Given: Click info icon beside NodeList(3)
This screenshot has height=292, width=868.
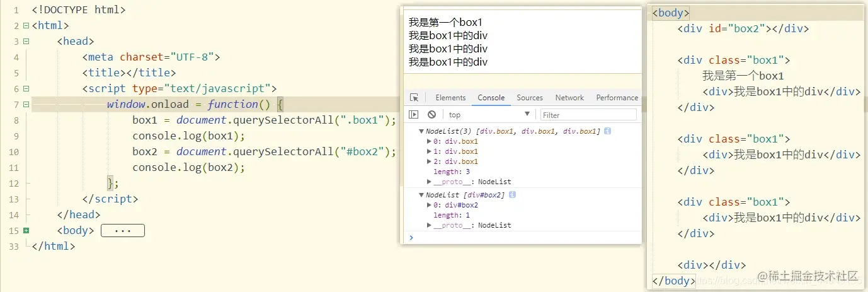Looking at the screenshot, I should click(x=607, y=131).
